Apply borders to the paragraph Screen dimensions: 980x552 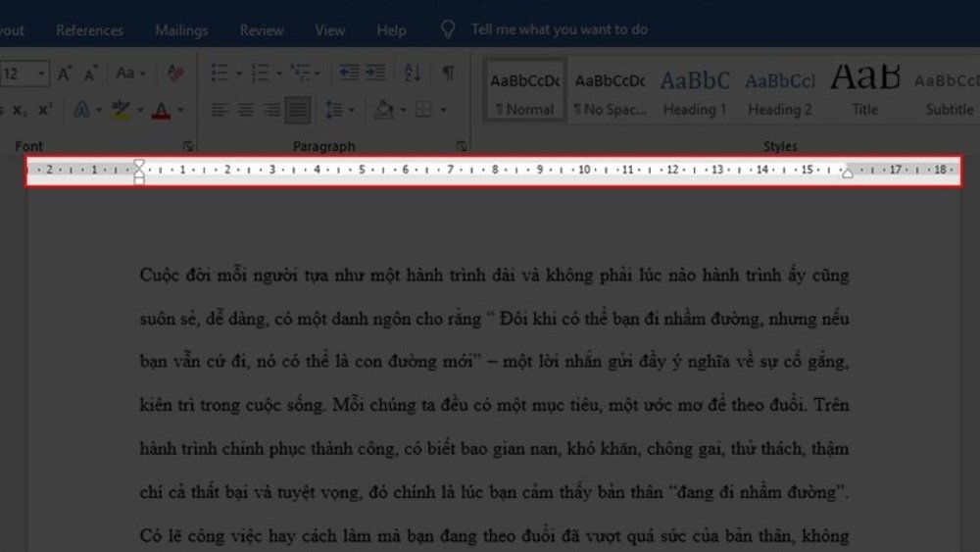[x=423, y=110]
